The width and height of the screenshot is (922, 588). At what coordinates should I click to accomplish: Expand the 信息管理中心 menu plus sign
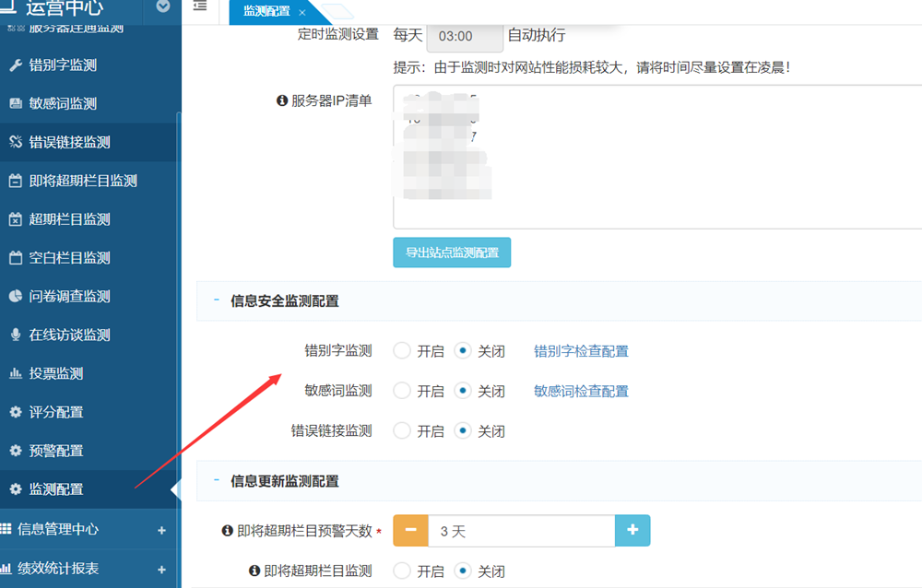161,530
